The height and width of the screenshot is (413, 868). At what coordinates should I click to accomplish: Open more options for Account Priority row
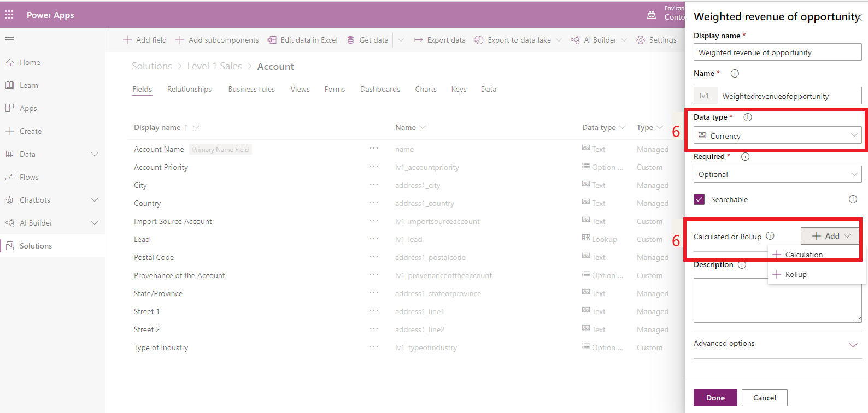(373, 167)
